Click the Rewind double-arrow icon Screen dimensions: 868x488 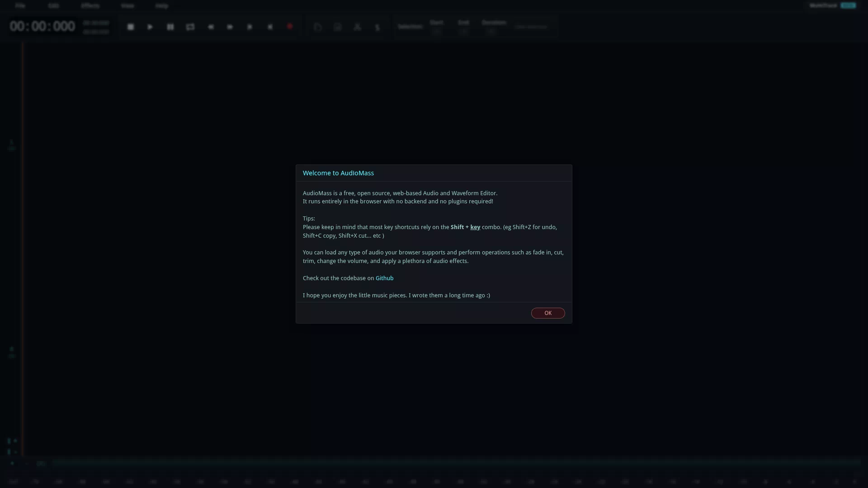pyautogui.click(x=211, y=27)
